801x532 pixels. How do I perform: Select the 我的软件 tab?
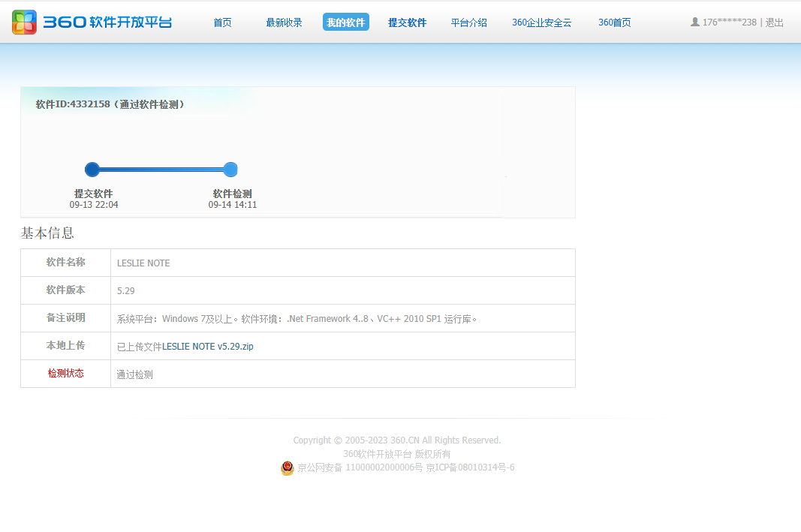346,22
